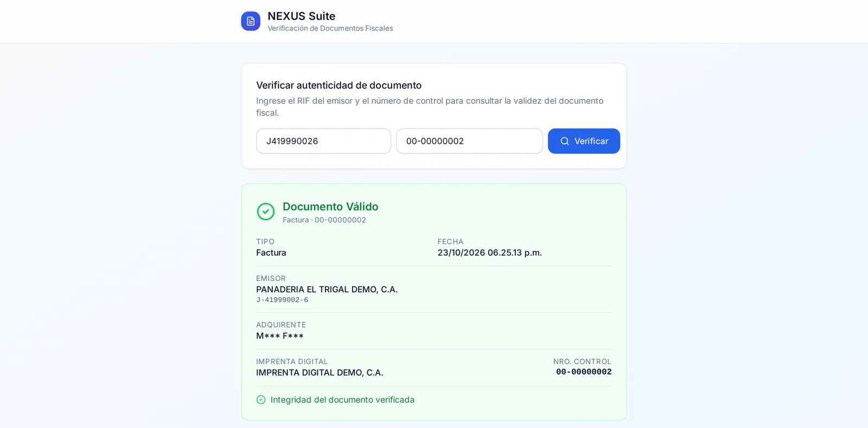Click the NEXUS Suite title text

tap(302, 16)
